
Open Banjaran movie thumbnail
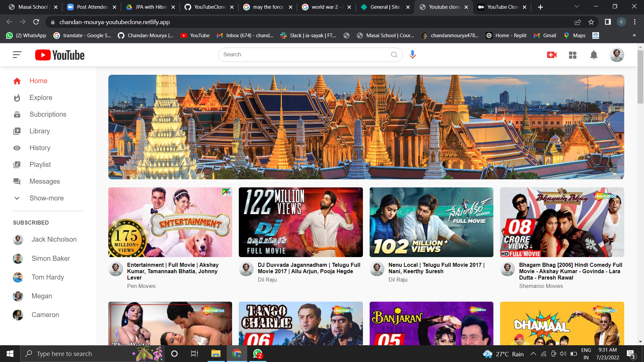[431, 323]
